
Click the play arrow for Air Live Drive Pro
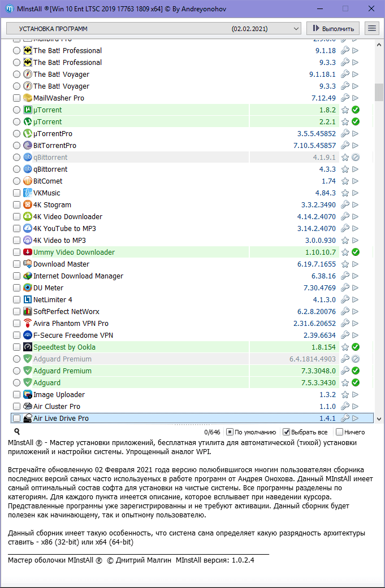click(356, 418)
